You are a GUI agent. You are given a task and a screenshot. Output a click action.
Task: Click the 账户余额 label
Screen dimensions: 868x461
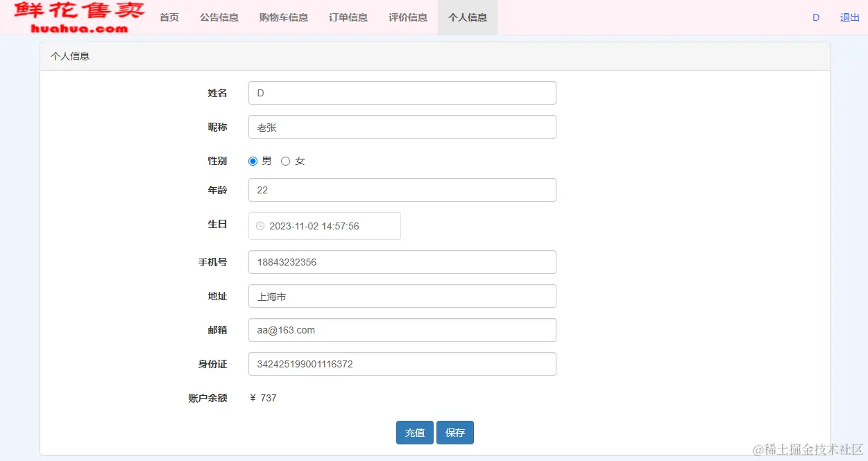(x=207, y=398)
